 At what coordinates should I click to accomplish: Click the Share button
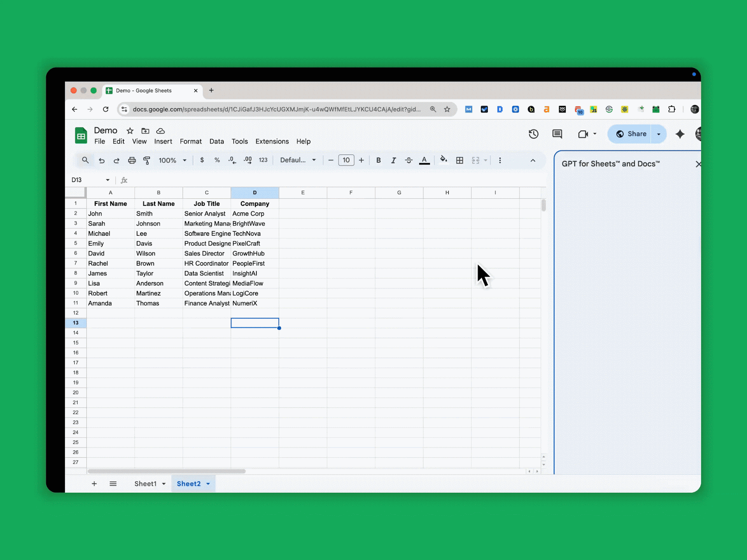coord(634,134)
